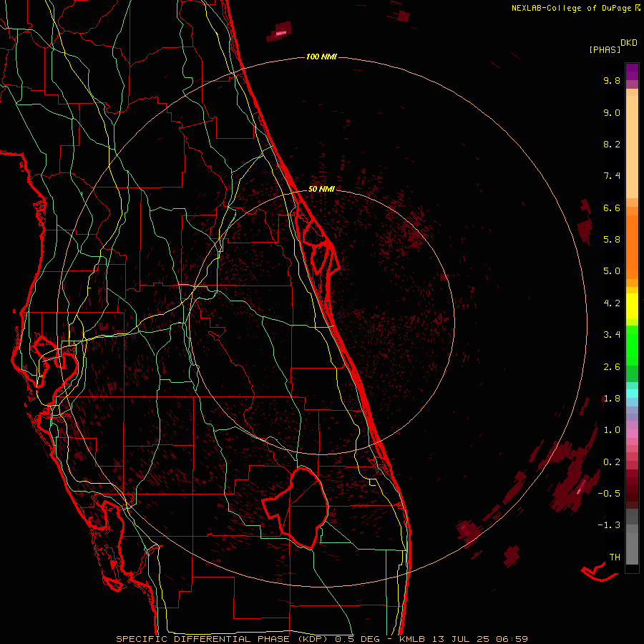Click the -0.5 value on the color scale
The height and width of the screenshot is (644, 644).
609,493
